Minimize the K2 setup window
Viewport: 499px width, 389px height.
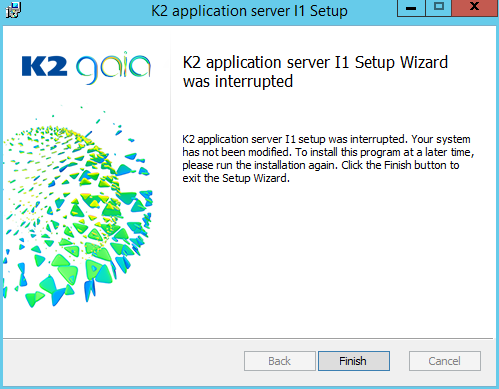411,7
